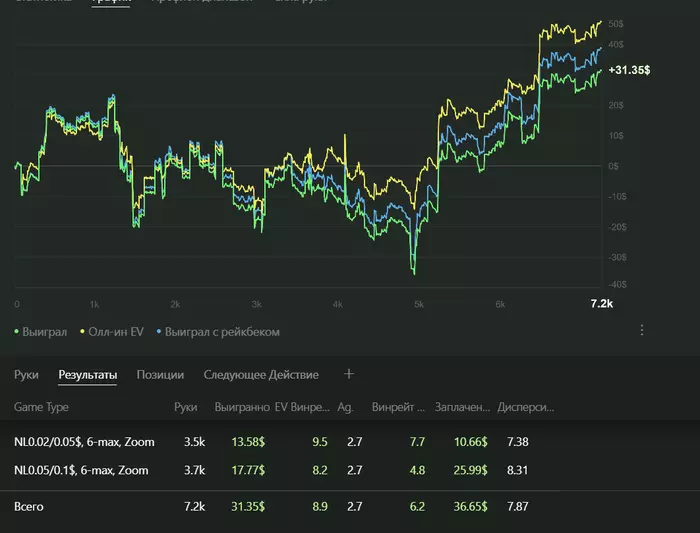Sort by Винрейт column header
Viewport: 700px width, 533px height.
pos(399,407)
